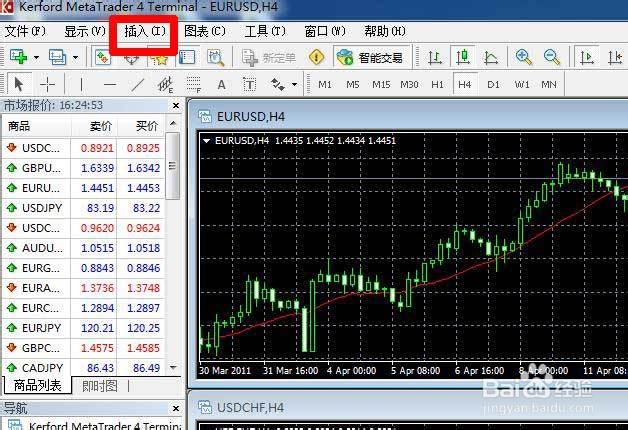Click the Market Watch scroll down arrow
628x430 pixels.
[x=173, y=367]
